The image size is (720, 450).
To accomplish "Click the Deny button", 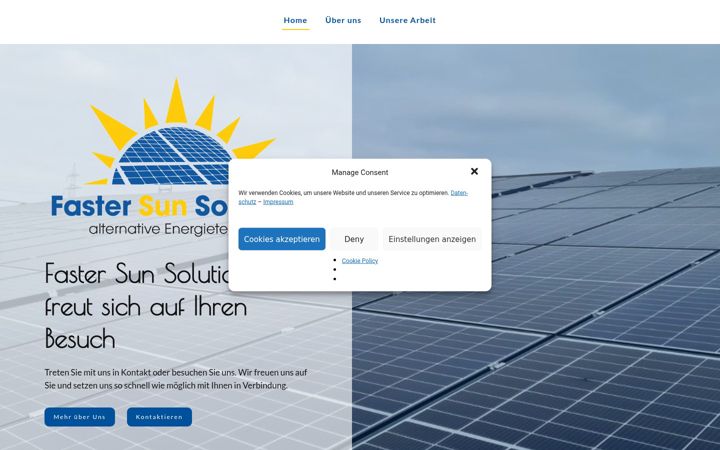I will [x=354, y=239].
